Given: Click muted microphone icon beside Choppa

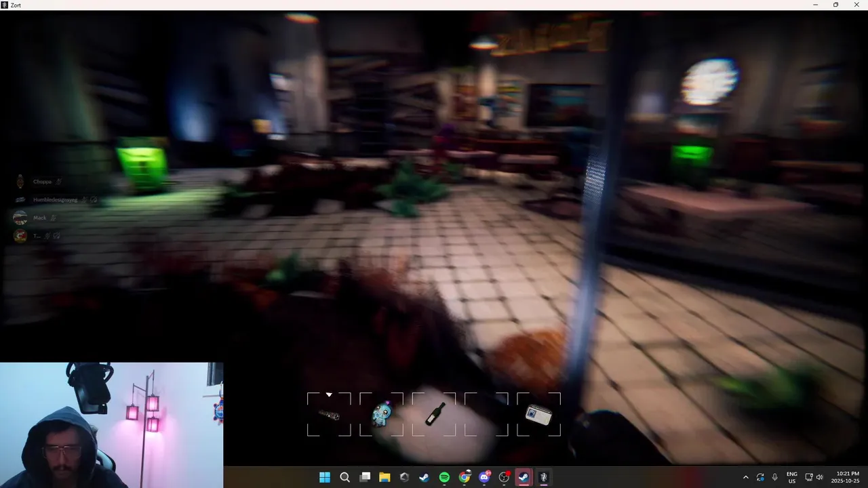Looking at the screenshot, I should click(x=59, y=182).
